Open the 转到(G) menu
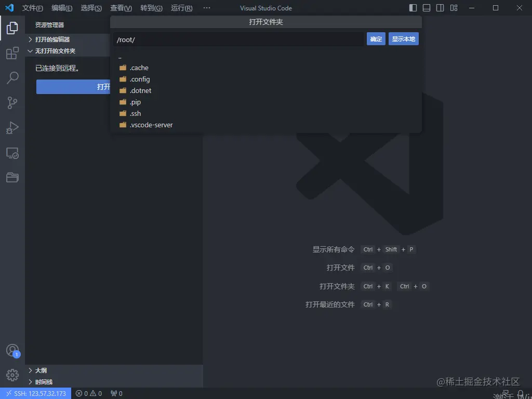This screenshot has width=532, height=399. click(x=151, y=8)
